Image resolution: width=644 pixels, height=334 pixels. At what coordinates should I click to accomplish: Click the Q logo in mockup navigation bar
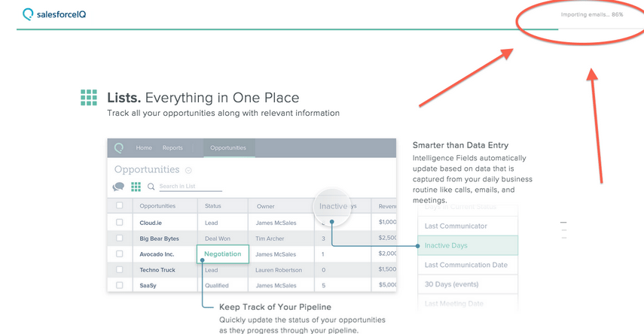[x=119, y=147]
